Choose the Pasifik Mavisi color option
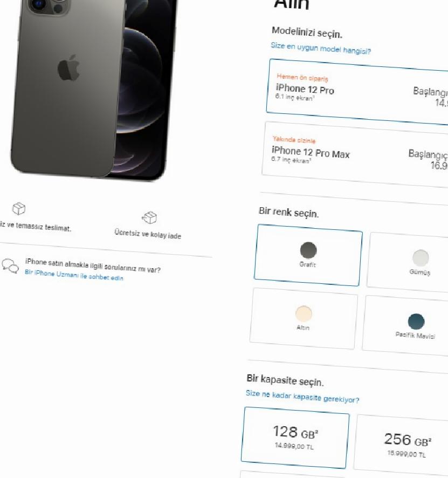This screenshot has height=478, width=448. (406, 325)
